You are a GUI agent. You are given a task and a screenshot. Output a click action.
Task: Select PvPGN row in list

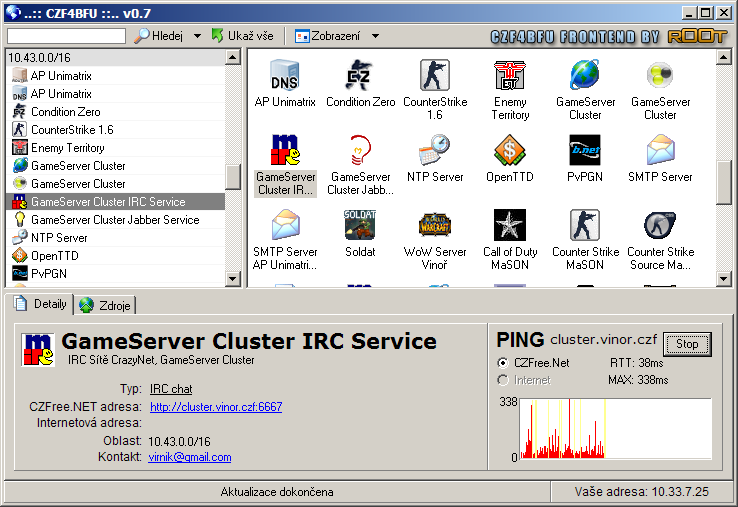116,274
